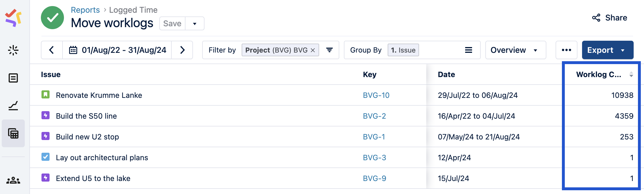Viewport: 644px width, 194px height.
Task: Open the filter settings icon beside Project chip
Action: [x=329, y=50]
